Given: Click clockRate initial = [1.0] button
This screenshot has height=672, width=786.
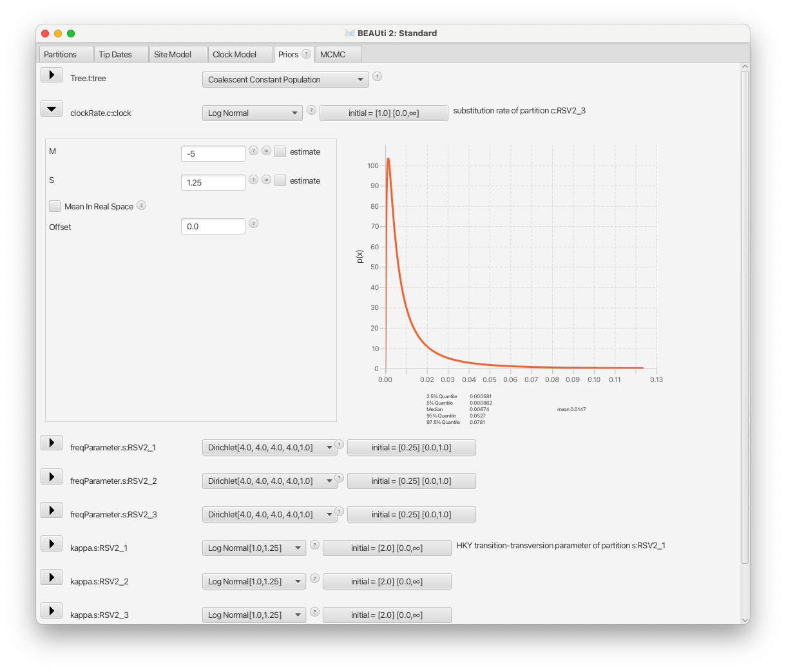Looking at the screenshot, I should pyautogui.click(x=384, y=113).
